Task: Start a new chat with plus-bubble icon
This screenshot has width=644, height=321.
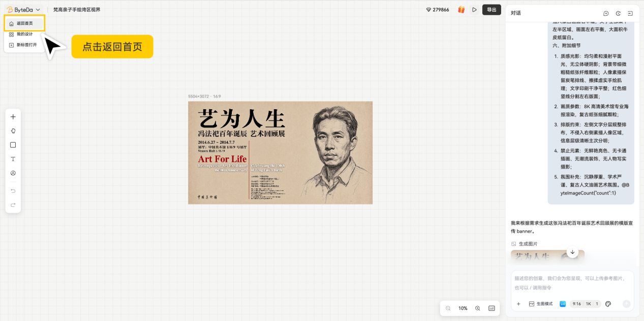Action: [x=606, y=13]
